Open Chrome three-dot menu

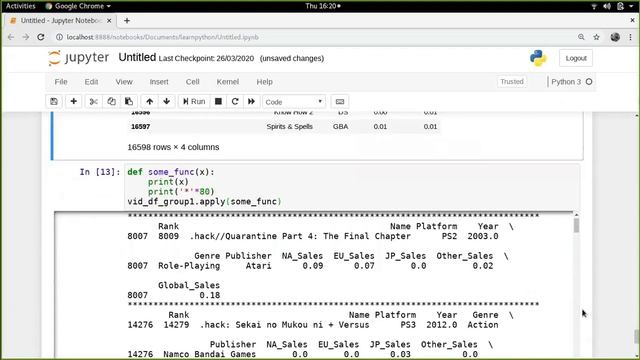pos(631,37)
